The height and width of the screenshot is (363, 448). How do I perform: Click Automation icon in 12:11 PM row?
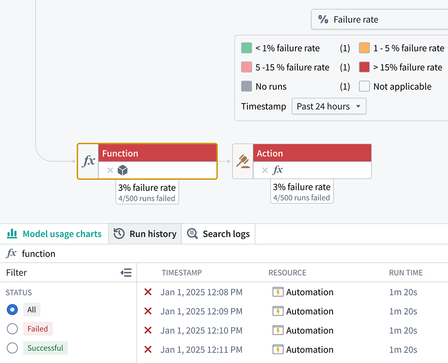tap(278, 350)
